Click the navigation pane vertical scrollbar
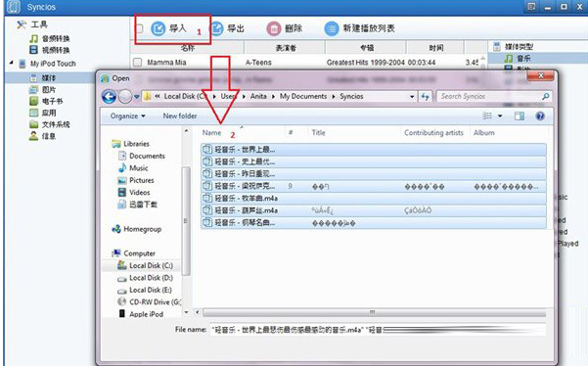The image size is (588, 367). pos(186,221)
